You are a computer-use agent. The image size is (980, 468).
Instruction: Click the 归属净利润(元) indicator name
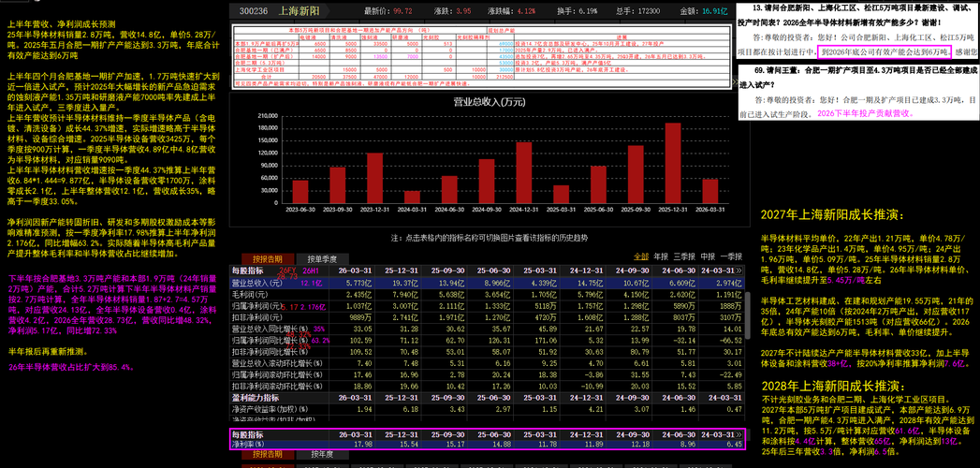255,306
